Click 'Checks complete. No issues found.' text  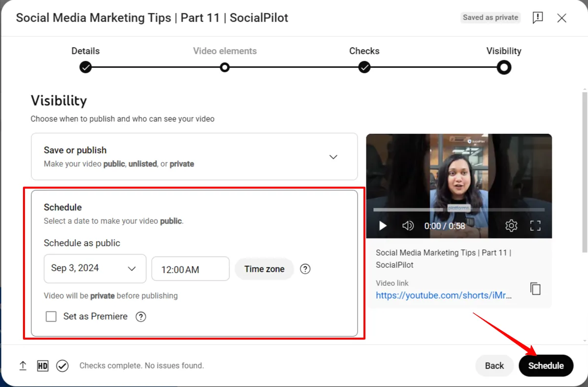pos(141,365)
